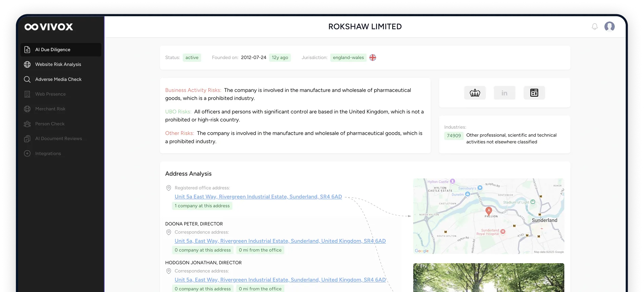
Task: Click Sunderland Royal Hospital map marker
Action: tap(503, 232)
